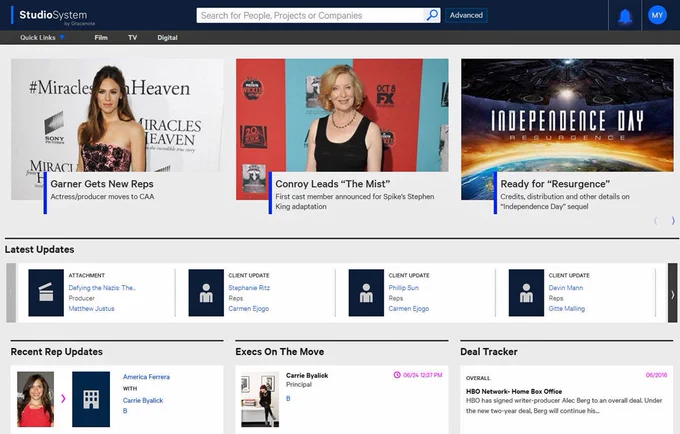
Task: Open B company link under Principal
Action: 288,398
